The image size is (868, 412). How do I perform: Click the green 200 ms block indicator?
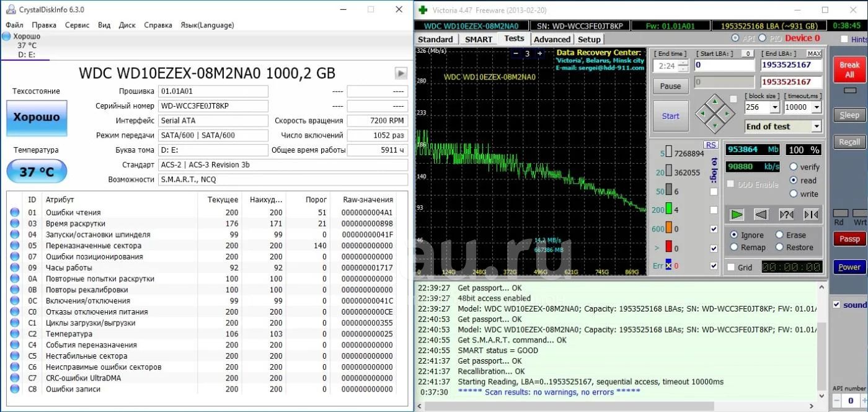[x=669, y=209]
